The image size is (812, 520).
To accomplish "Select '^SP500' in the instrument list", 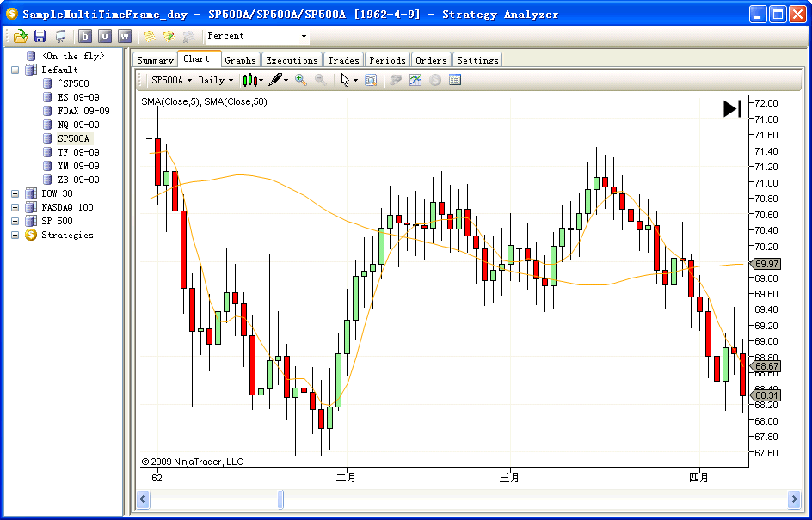I will [73, 83].
